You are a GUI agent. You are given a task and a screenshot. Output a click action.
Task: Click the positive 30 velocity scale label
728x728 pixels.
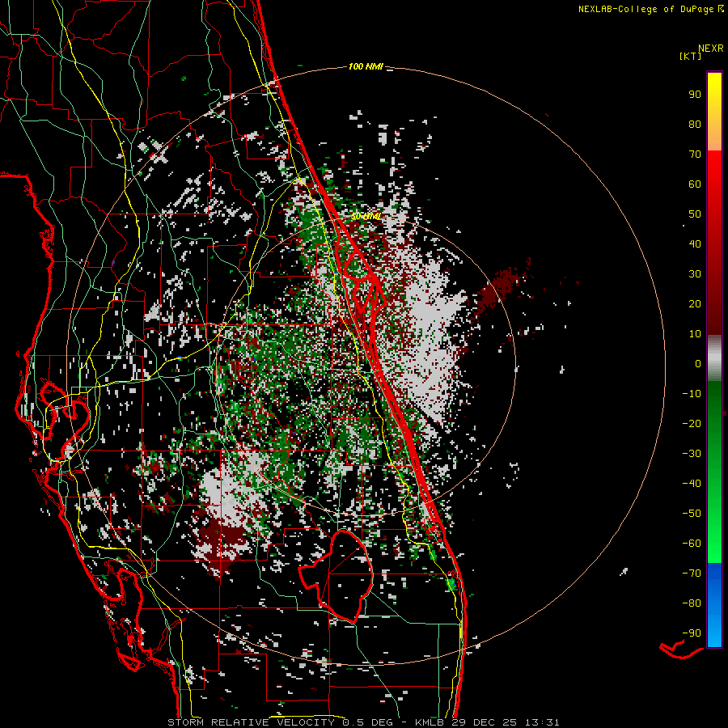click(x=695, y=274)
